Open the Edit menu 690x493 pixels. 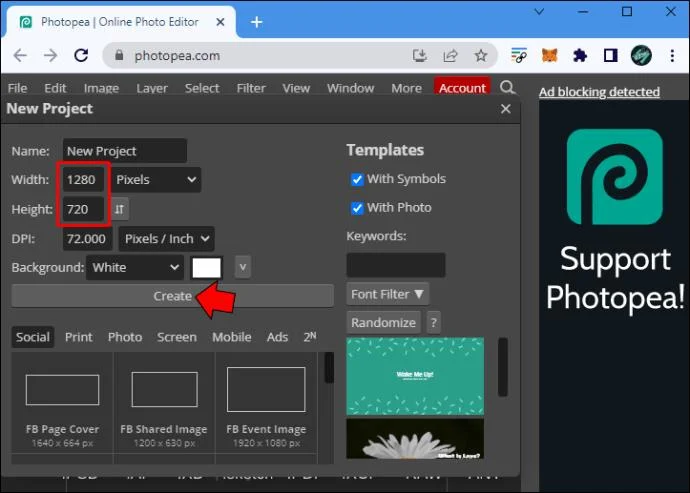click(55, 88)
